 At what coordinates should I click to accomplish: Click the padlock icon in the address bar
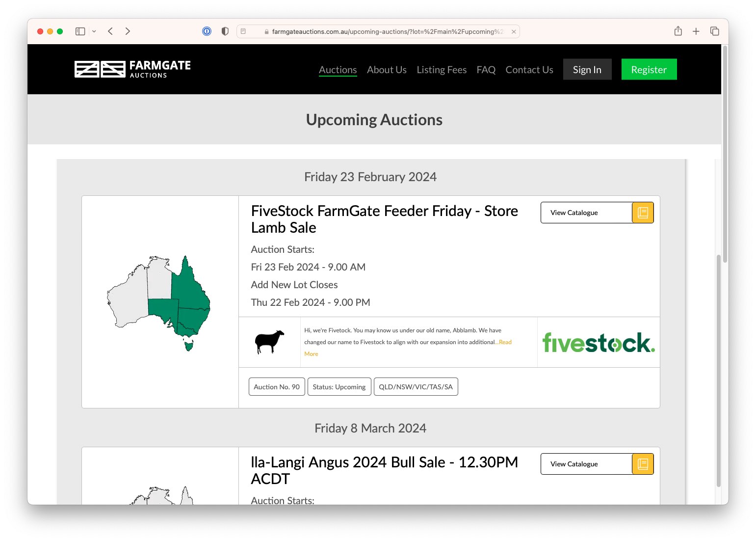266,31
